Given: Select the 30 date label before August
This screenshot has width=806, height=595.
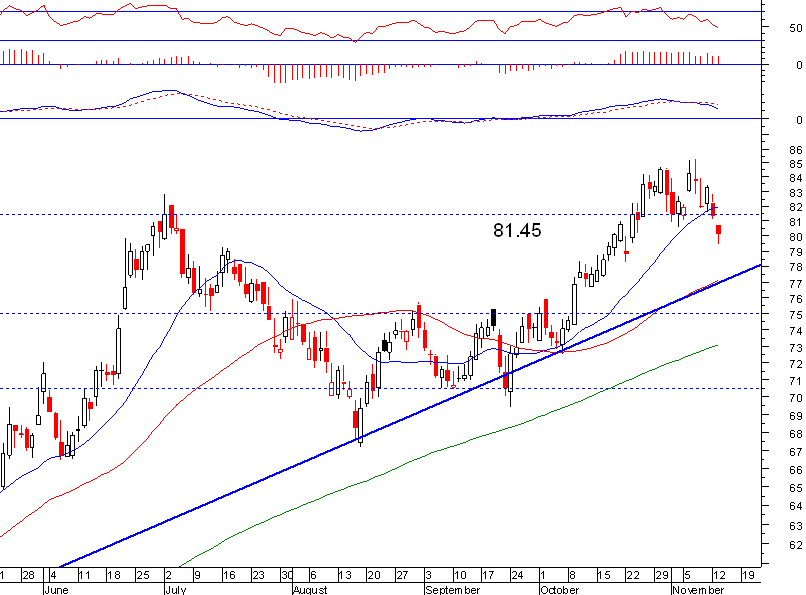Looking at the screenshot, I should (286, 575).
